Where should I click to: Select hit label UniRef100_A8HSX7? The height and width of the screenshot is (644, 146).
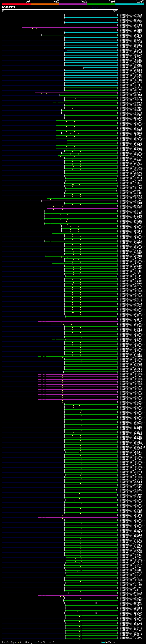[131, 67]
